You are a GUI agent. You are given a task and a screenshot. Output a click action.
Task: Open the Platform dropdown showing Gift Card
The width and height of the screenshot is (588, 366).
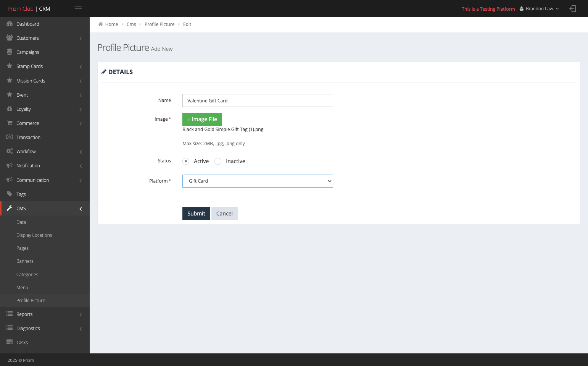click(258, 181)
